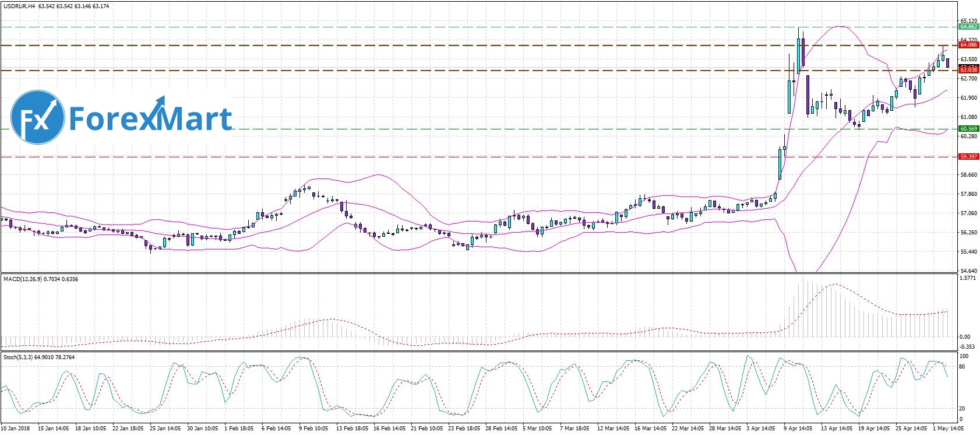Click the 15 Jan 14:05 date label

54,429
